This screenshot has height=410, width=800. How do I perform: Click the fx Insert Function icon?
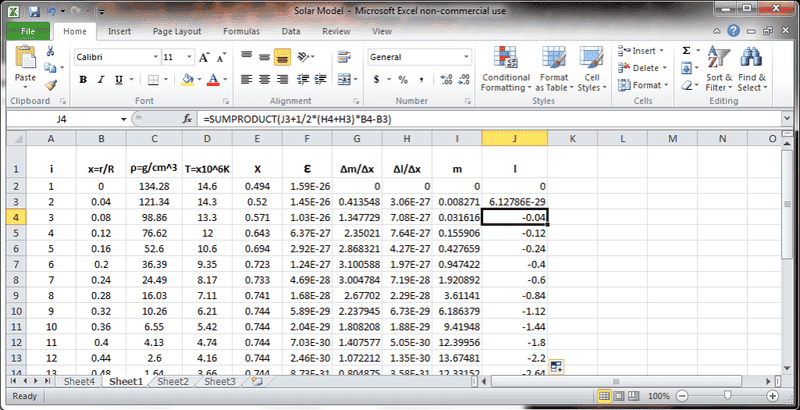(x=187, y=119)
